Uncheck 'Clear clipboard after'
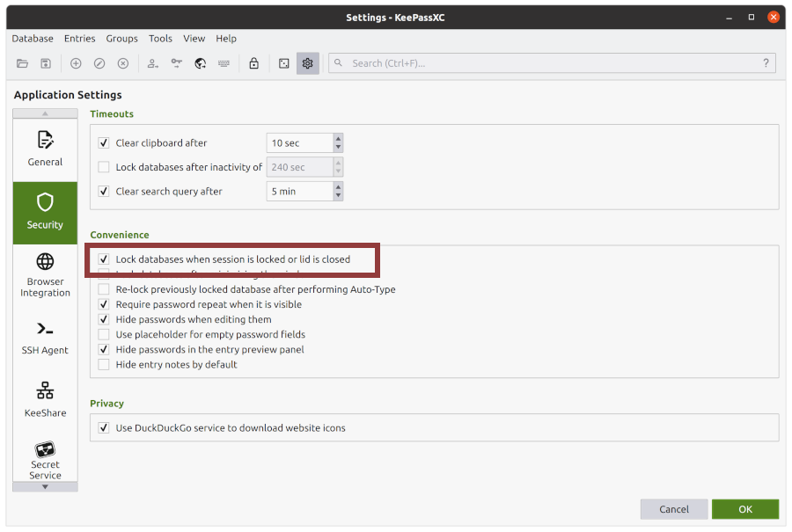792x532 pixels. [103, 142]
